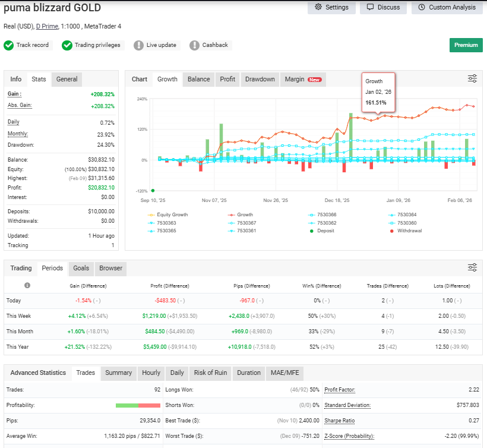Viewport: 487px width, 448px height.
Task: Toggle 7530364 legend series
Action: point(402,214)
